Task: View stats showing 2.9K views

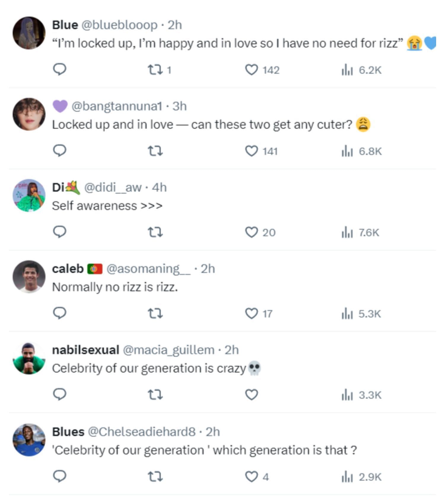Action: tap(361, 477)
